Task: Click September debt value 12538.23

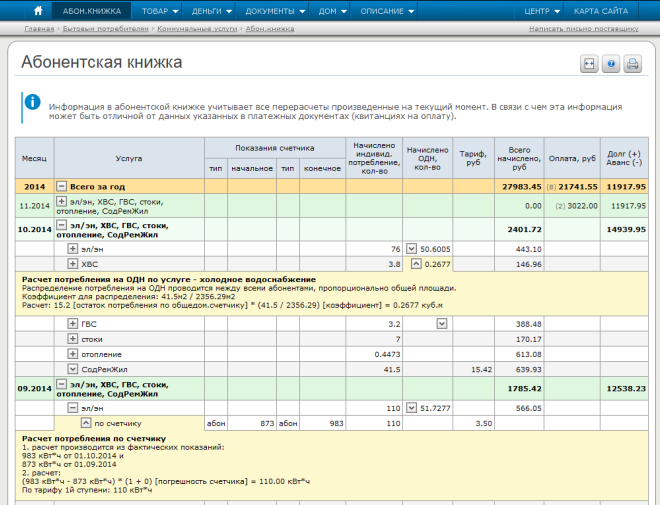Action: pos(626,388)
